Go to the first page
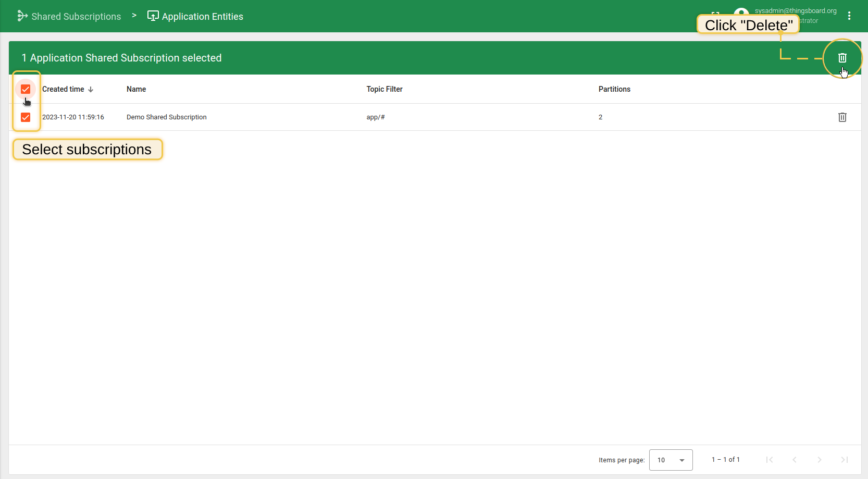The width and height of the screenshot is (868, 479). click(769, 460)
